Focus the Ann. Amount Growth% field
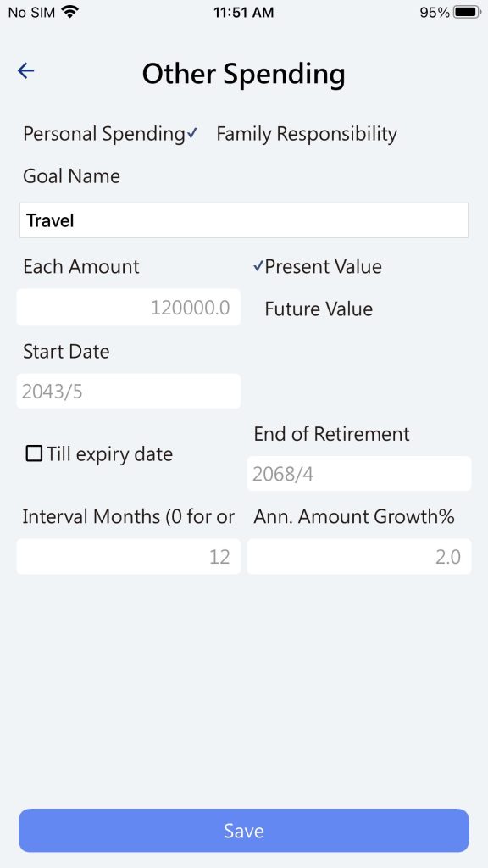 (359, 556)
